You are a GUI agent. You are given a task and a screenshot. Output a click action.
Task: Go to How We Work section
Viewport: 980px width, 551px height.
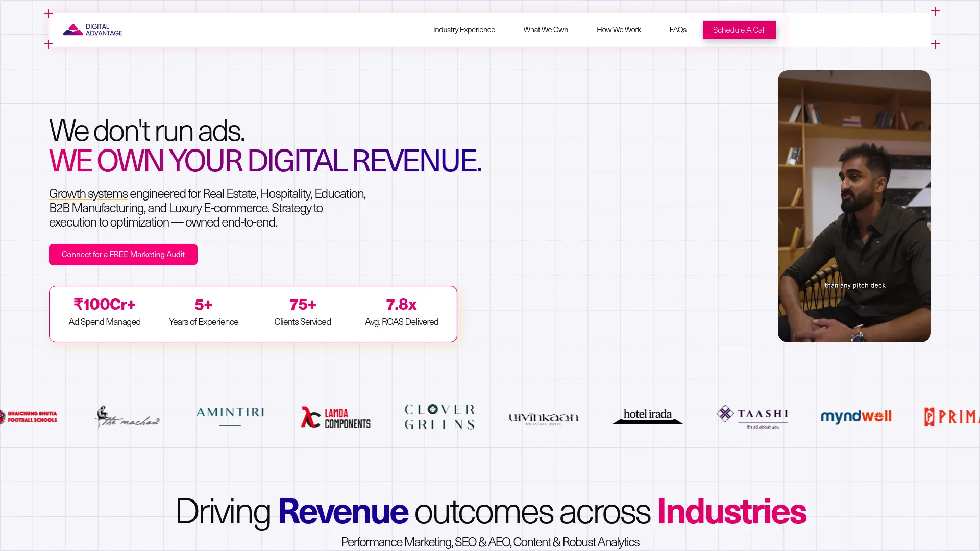point(619,30)
